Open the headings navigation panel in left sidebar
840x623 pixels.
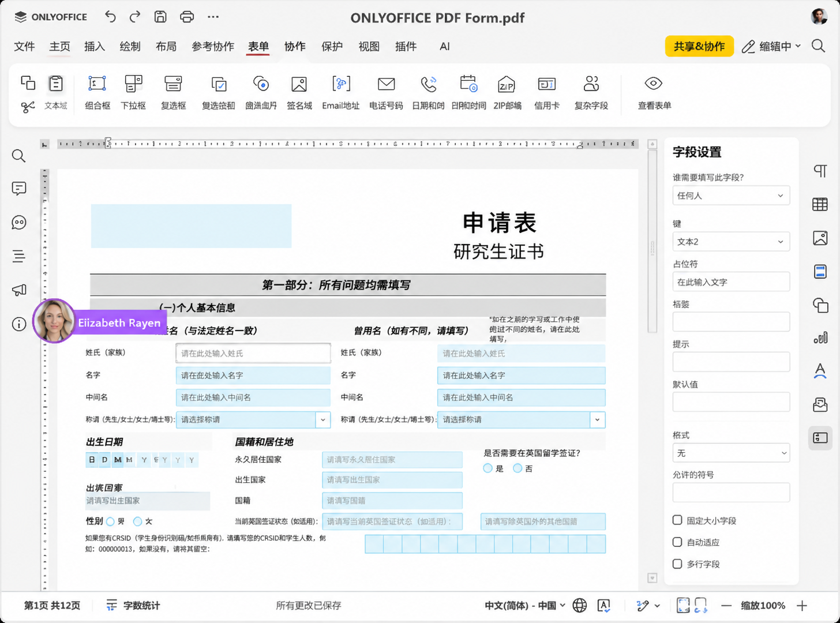point(19,256)
